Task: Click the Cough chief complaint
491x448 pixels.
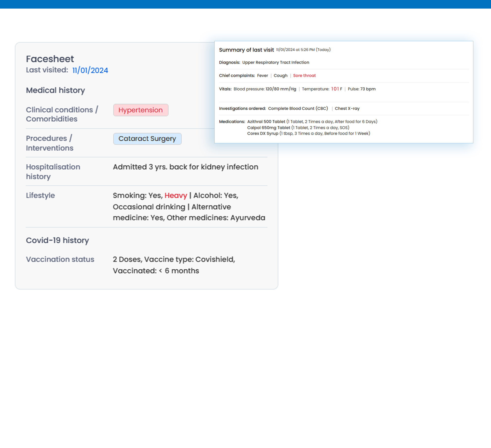Action: pos(280,76)
